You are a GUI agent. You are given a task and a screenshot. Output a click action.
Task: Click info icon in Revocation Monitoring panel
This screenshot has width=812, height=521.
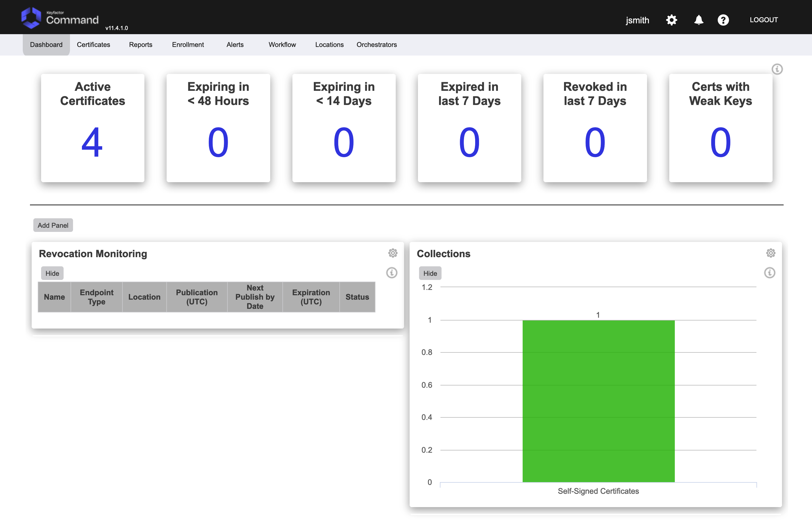point(392,273)
